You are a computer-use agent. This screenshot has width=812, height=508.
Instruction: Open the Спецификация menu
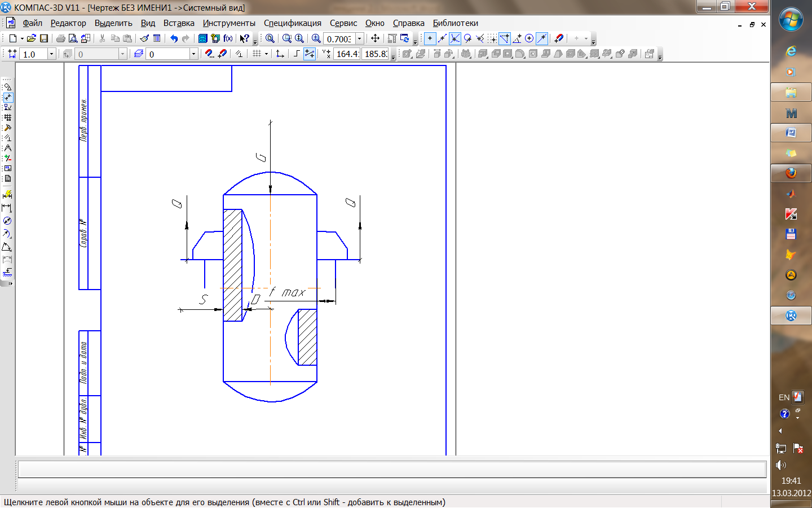pos(292,23)
